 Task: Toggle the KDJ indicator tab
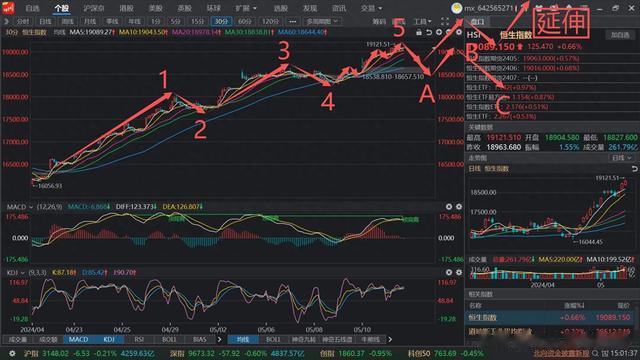point(109,339)
